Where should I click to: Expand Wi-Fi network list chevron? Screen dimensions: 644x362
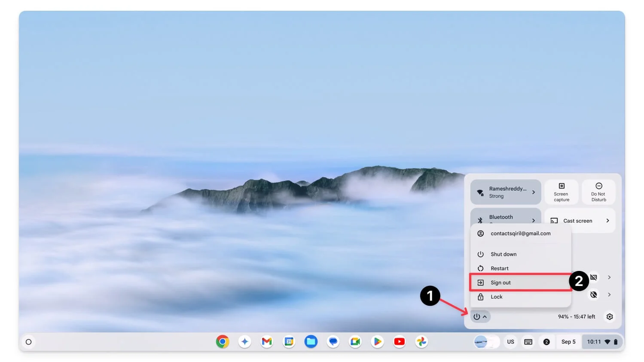534,192
